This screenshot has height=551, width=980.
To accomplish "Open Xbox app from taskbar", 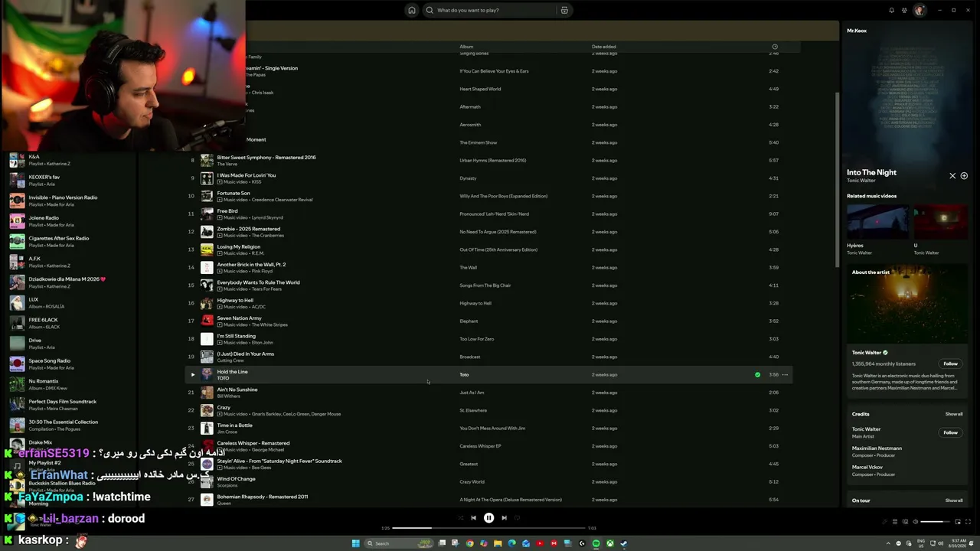I will pos(610,543).
